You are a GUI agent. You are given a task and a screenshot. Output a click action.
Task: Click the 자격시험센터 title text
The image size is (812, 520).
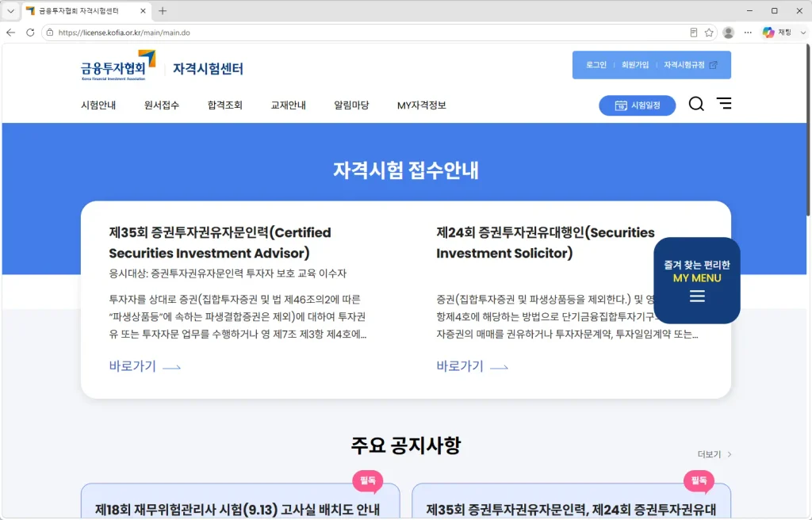208,69
